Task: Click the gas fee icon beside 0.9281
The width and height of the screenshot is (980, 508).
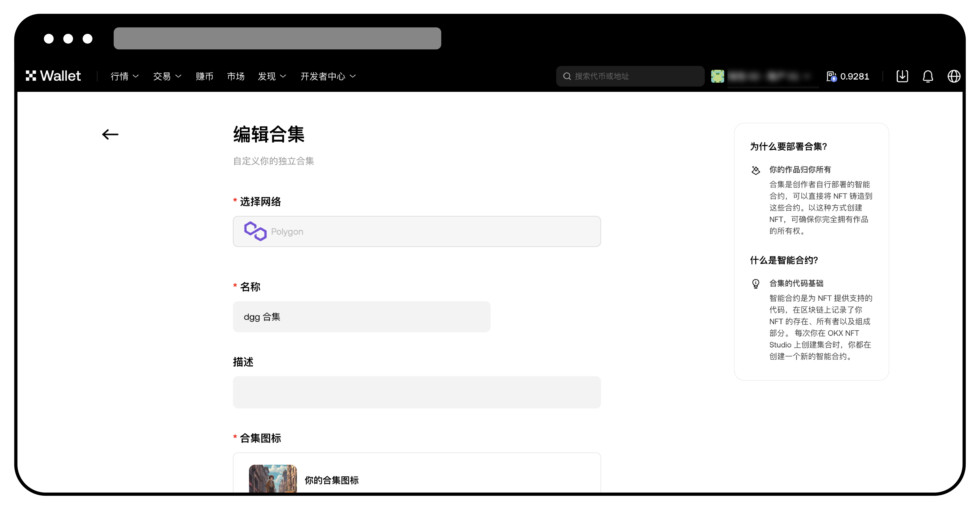Action: tap(831, 76)
